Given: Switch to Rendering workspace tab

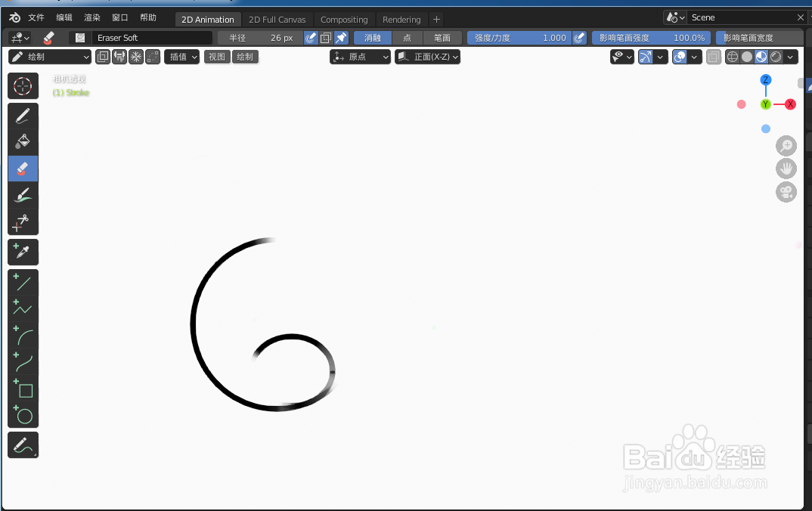Looking at the screenshot, I should 401,20.
